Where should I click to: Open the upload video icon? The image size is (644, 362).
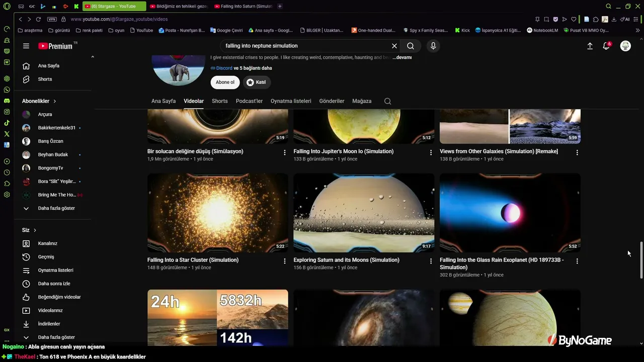coord(590,46)
